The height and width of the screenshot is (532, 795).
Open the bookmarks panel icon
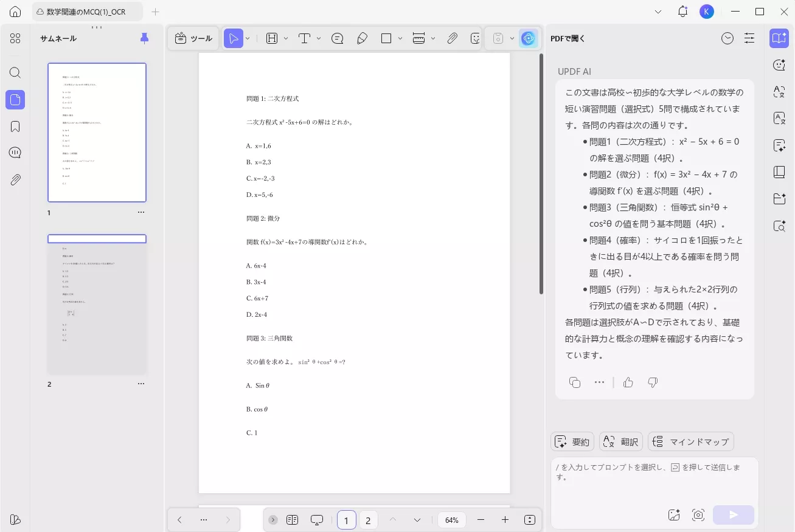(15, 126)
